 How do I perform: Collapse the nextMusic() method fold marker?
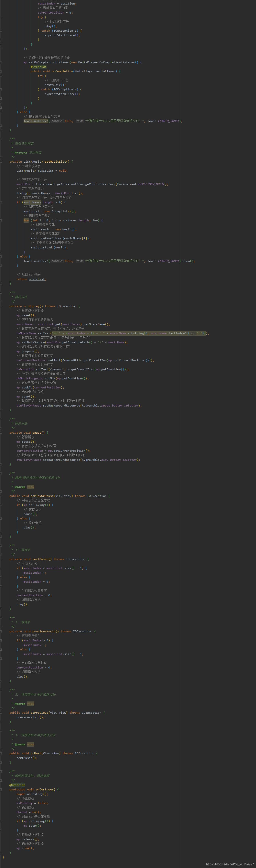1,559
